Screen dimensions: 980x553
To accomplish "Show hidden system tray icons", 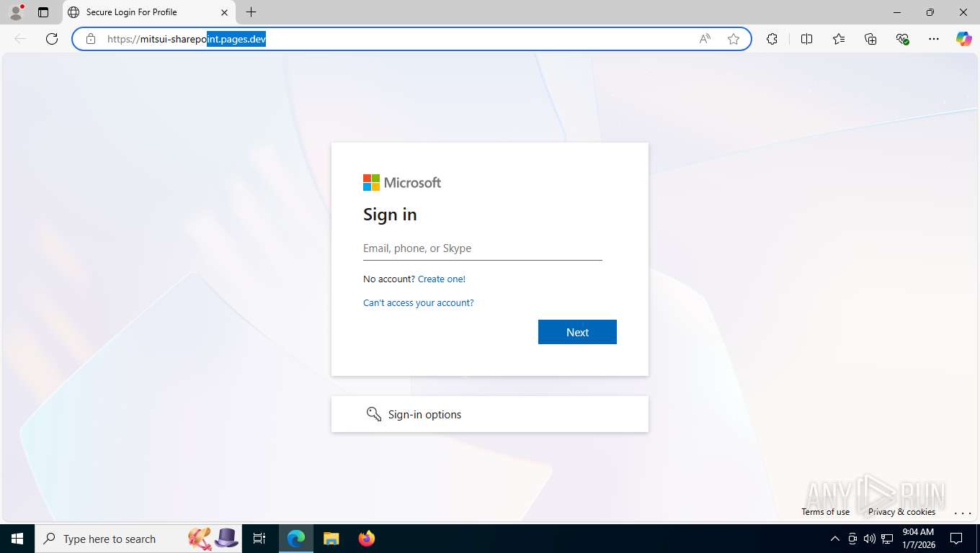I will (835, 539).
